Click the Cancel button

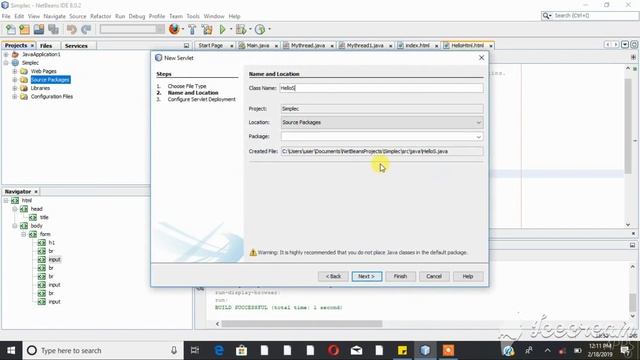[434, 276]
